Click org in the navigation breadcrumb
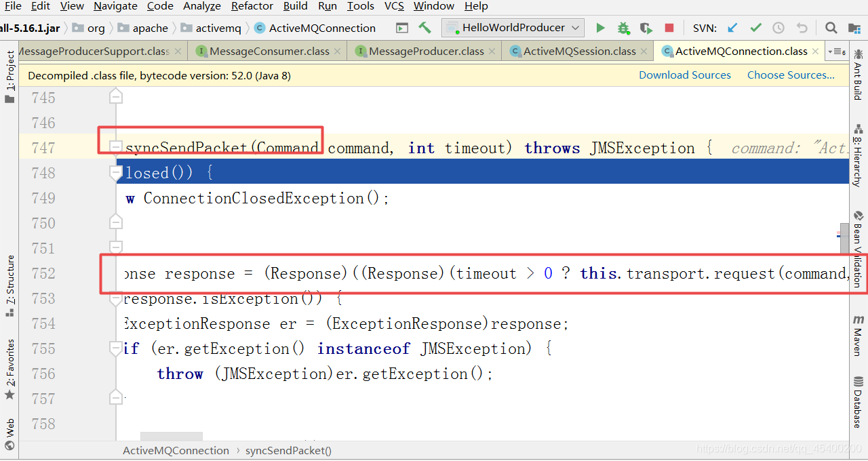Screen dimensions: 868x461 [x=90, y=28]
